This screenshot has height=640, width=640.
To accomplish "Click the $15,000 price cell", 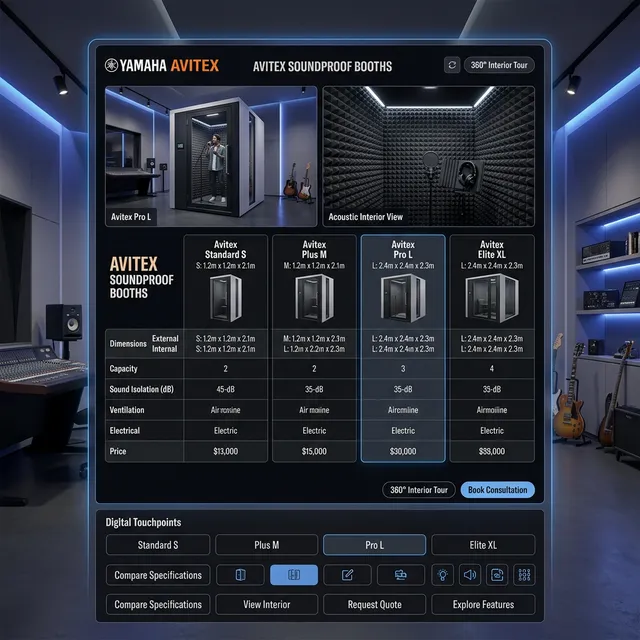I will pyautogui.click(x=314, y=451).
